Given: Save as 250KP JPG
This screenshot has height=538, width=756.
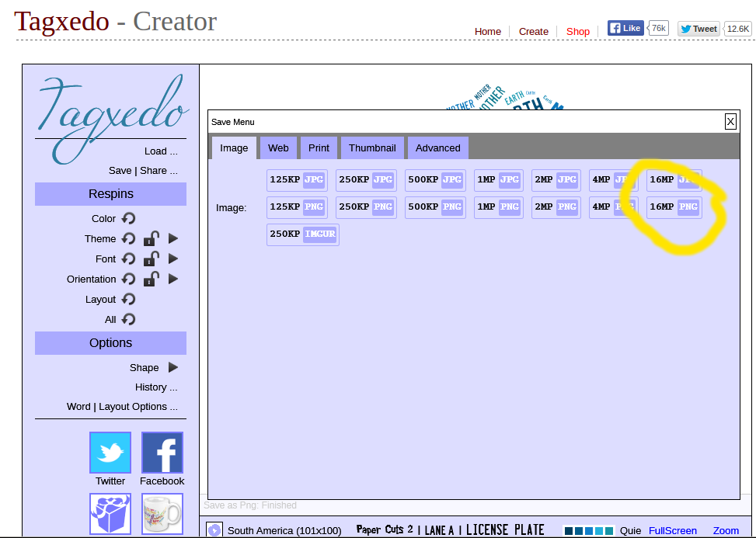Looking at the screenshot, I should 367,180.
